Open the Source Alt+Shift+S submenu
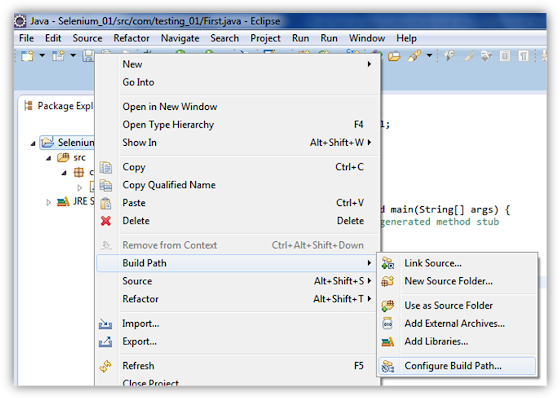 [238, 281]
